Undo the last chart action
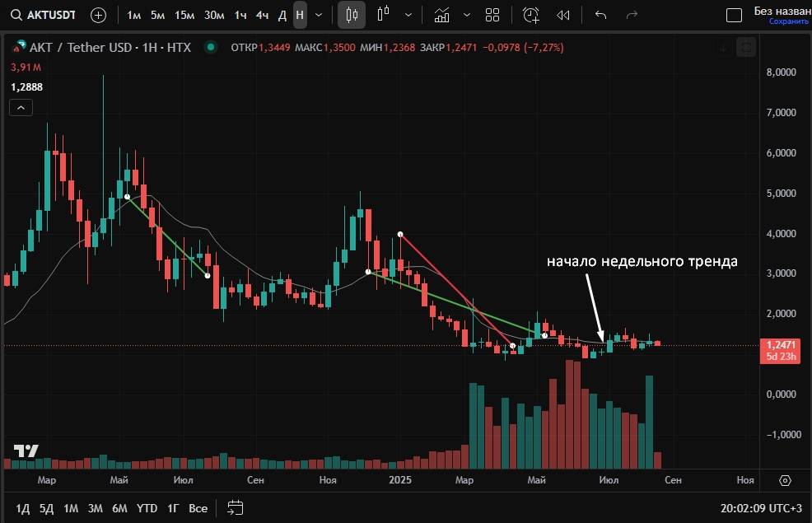812x523 pixels. click(x=600, y=15)
